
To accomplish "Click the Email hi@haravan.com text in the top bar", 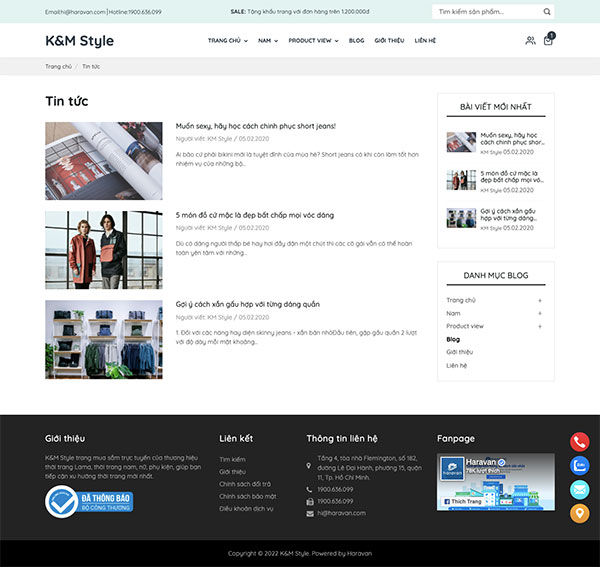I will tap(75, 12).
